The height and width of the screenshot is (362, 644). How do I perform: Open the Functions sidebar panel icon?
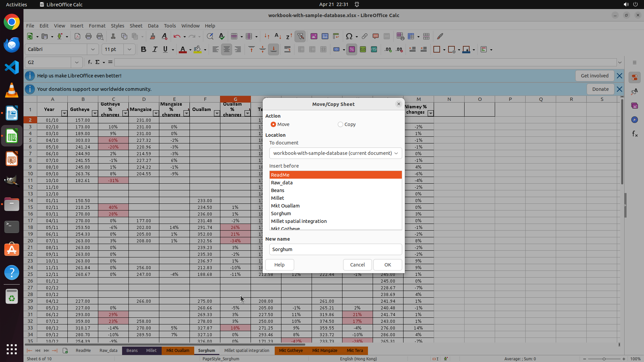click(635, 134)
